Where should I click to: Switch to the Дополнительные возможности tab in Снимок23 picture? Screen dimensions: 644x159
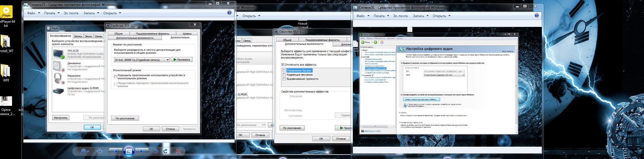(x=135, y=38)
